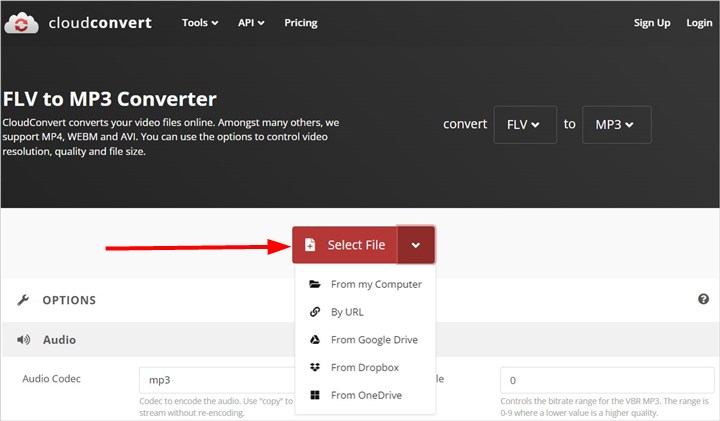The width and height of the screenshot is (720, 421).
Task: Toggle the Select File arrow dropdown
Action: (416, 245)
